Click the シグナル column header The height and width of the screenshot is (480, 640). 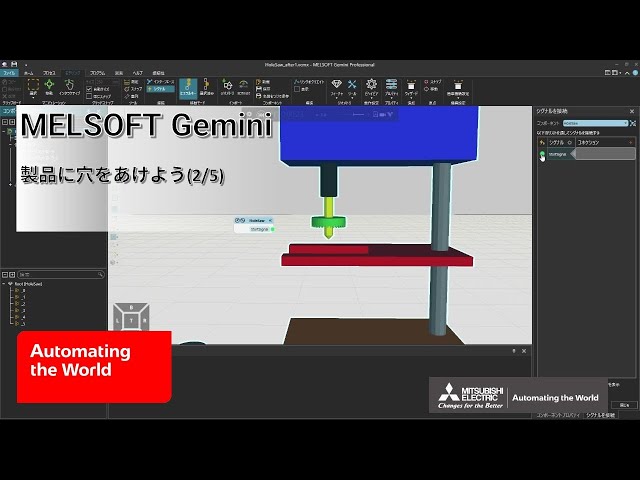[560, 142]
